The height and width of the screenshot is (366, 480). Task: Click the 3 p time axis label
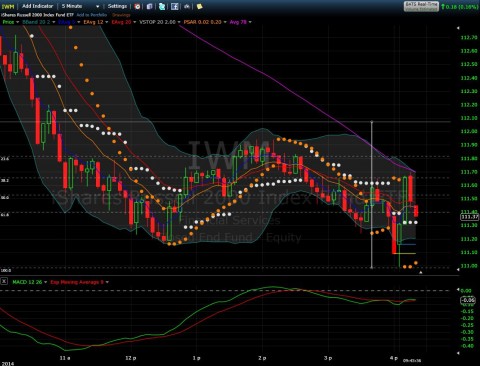(x=328, y=358)
